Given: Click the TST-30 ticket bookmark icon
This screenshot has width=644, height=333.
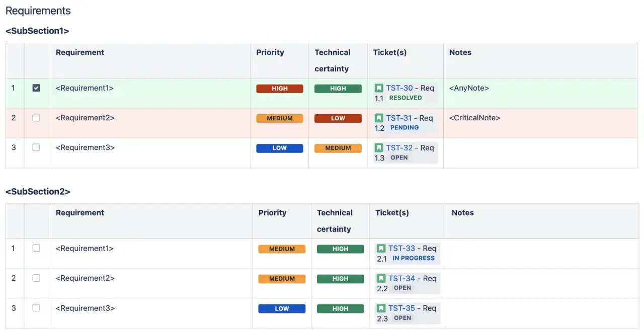Looking at the screenshot, I should tap(379, 88).
